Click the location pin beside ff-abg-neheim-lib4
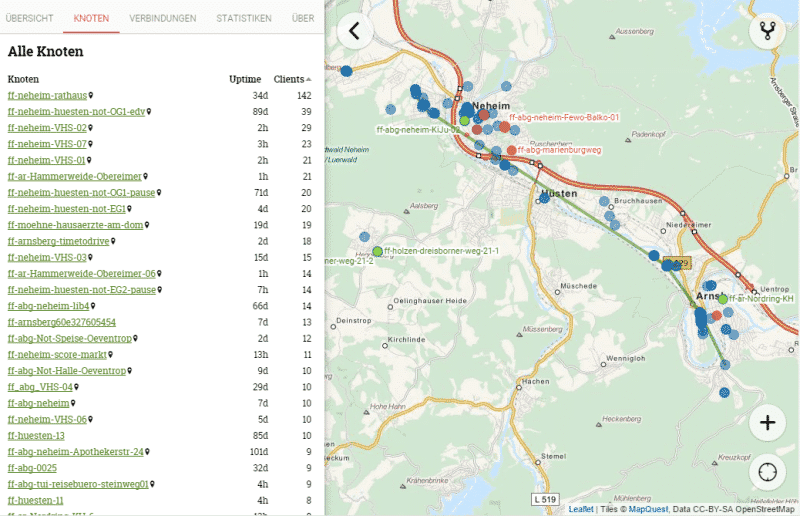 pos(93,306)
